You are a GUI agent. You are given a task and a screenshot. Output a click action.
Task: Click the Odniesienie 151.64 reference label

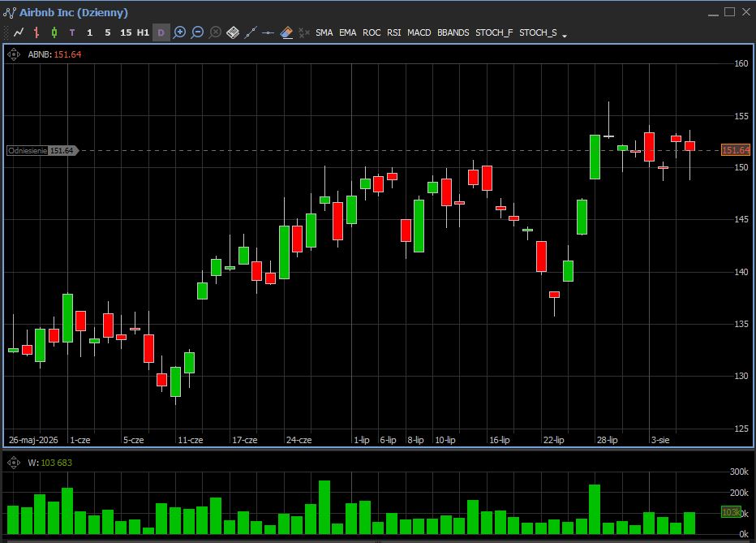pos(42,150)
